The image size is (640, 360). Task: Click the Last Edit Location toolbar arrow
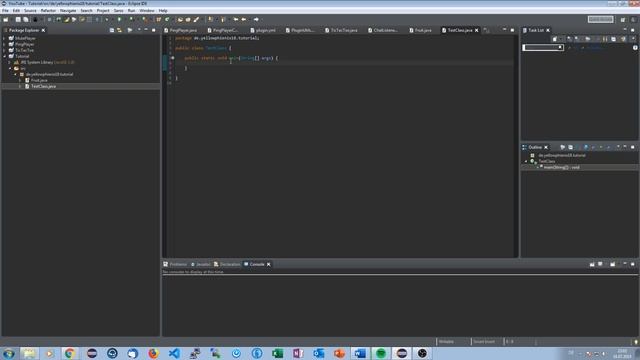pyautogui.click(x=236, y=20)
